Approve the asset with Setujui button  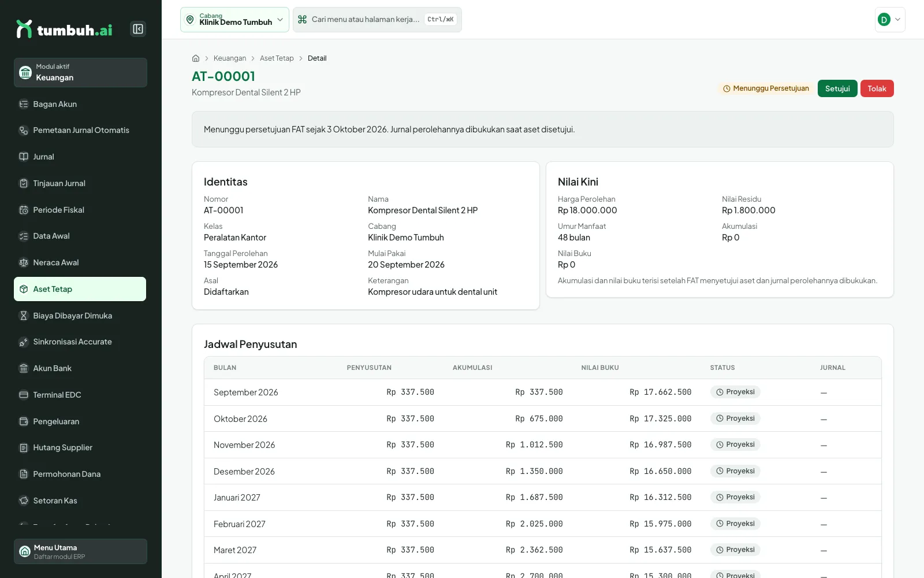pos(837,88)
